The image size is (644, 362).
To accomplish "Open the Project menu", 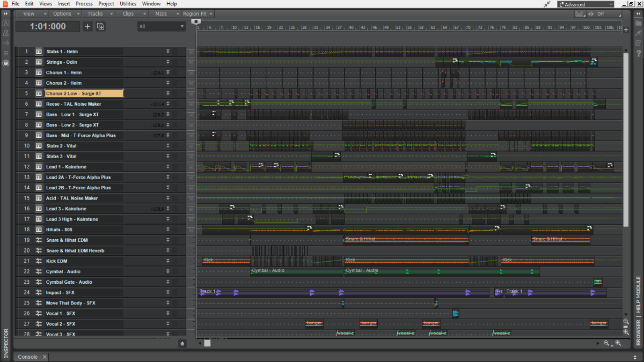I will coord(106,4).
